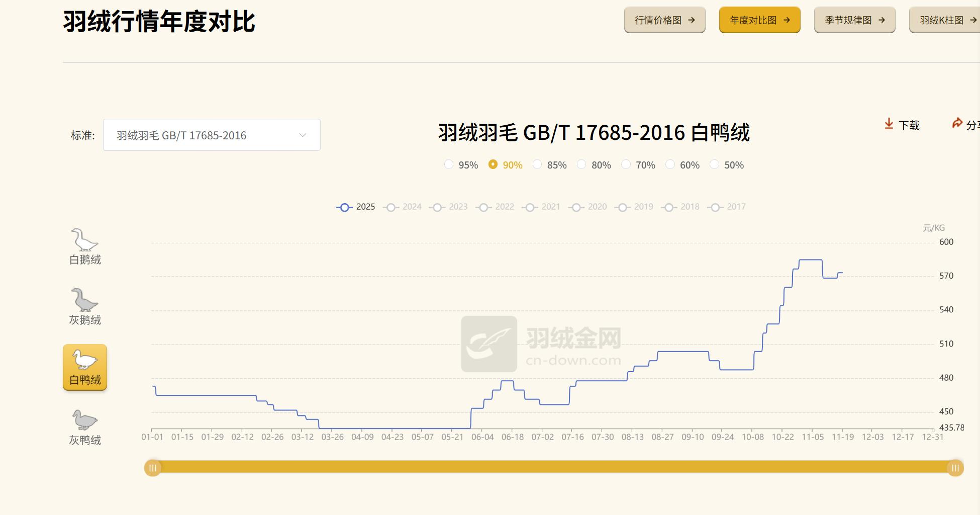The height and width of the screenshot is (515, 980).
Task: Switch to the 季节规律图 tab
Action: [x=854, y=20]
